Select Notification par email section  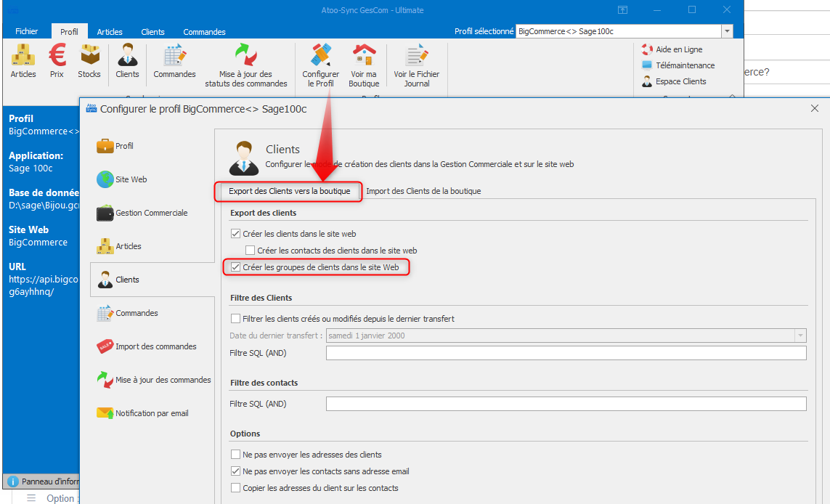pyautogui.click(x=152, y=413)
